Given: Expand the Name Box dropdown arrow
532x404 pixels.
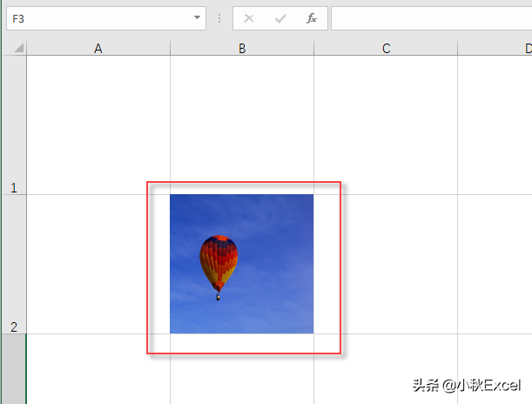Looking at the screenshot, I should point(197,17).
